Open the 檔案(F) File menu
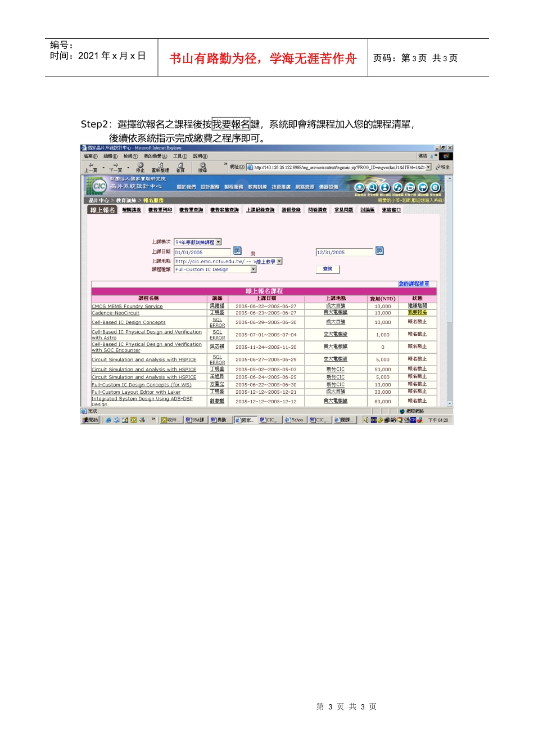The height and width of the screenshot is (756, 534). [90, 156]
